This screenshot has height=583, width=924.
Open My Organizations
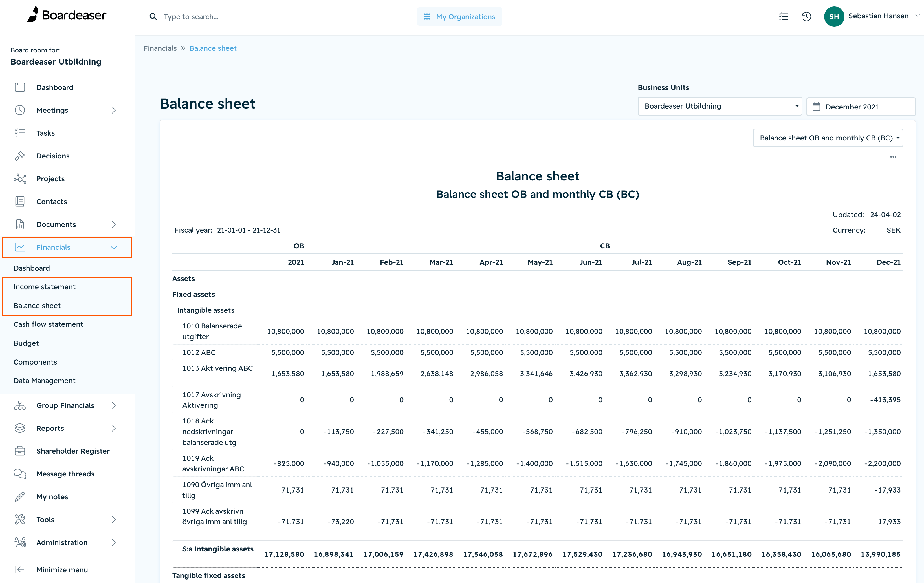[x=459, y=17]
